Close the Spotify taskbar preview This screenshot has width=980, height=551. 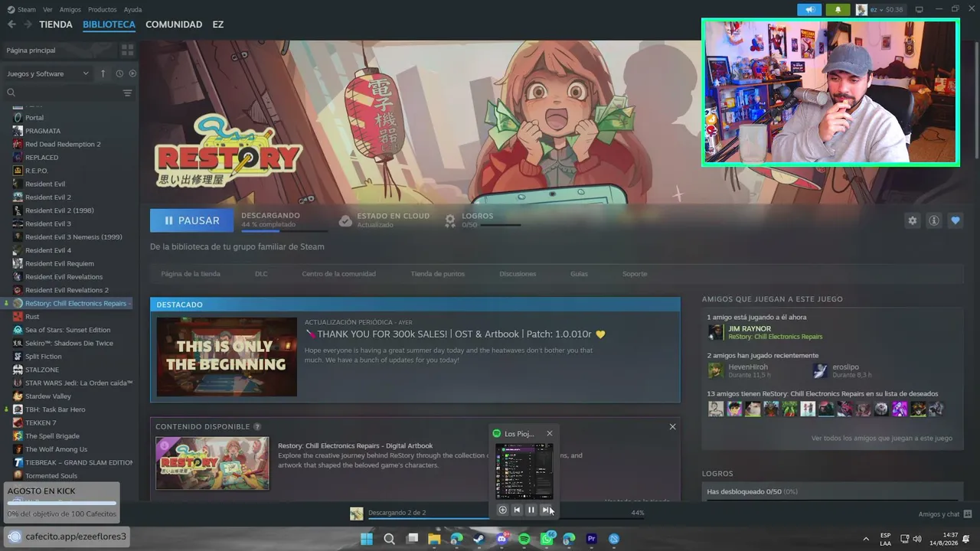(549, 433)
